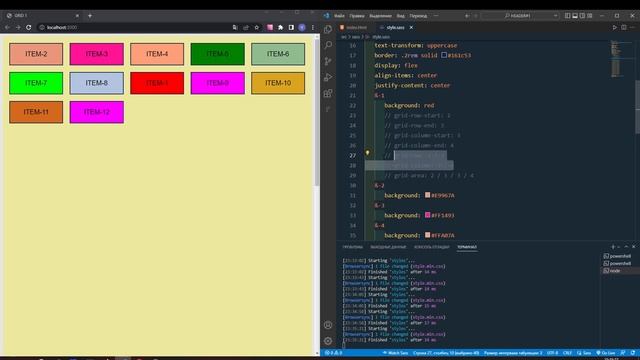The width and height of the screenshot is (640, 360).
Task: Reload the browser page
Action: click(x=29, y=27)
